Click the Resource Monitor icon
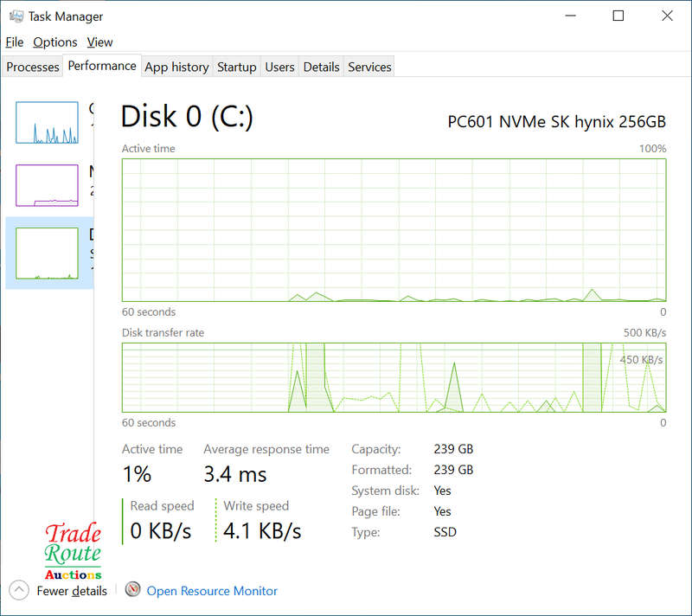Image resolution: width=692 pixels, height=616 pixels. [x=132, y=590]
